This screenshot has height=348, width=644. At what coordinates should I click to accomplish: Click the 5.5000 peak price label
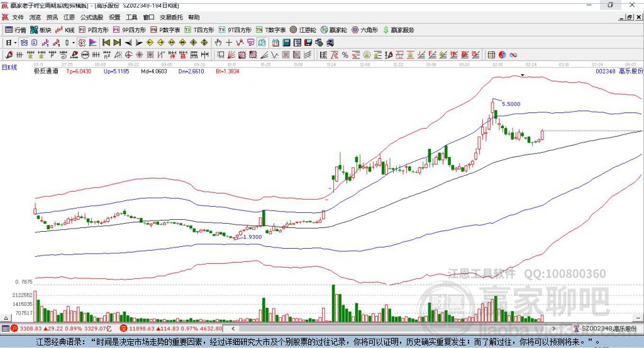point(511,104)
